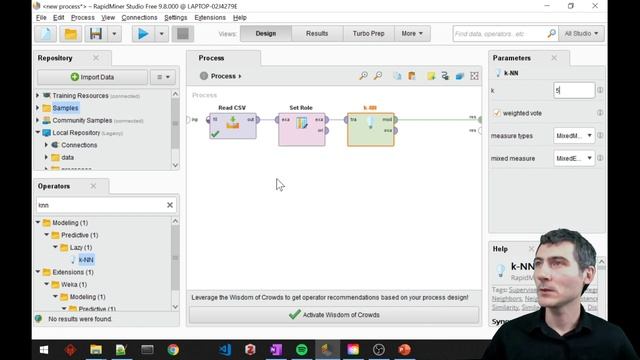The width and height of the screenshot is (640, 360).
Task: Expand the data folder
Action: pos(47,157)
